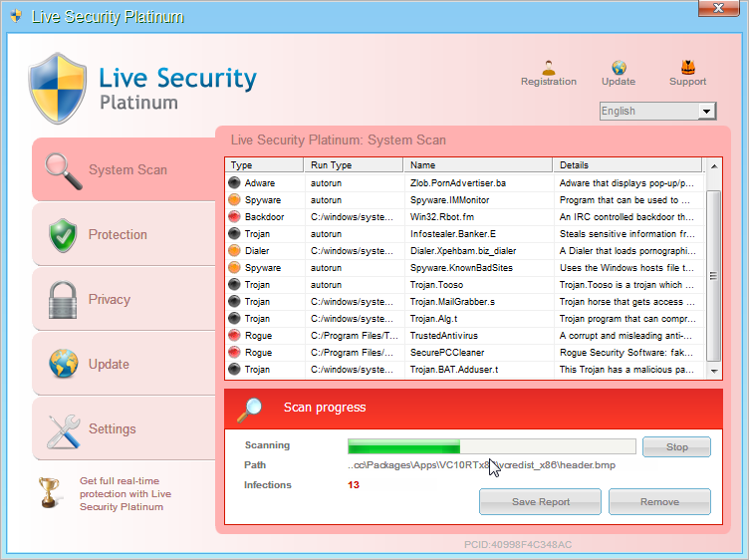
Task: Click the title bar shield icon
Action: click(16, 16)
